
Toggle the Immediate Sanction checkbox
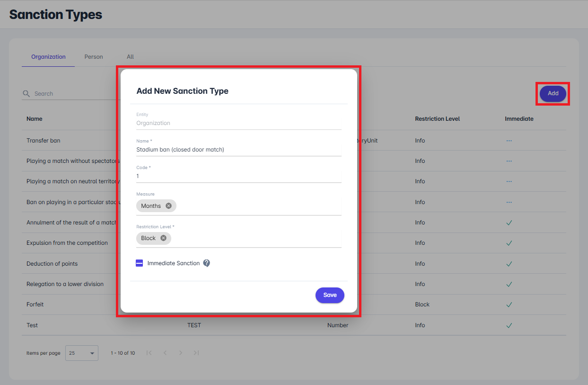[140, 263]
